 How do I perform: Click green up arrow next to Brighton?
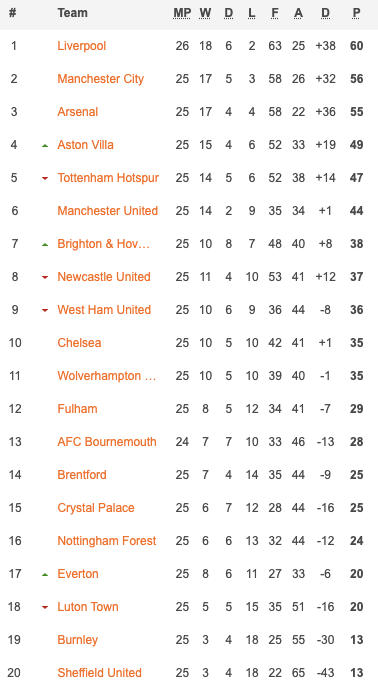pyautogui.click(x=45, y=244)
